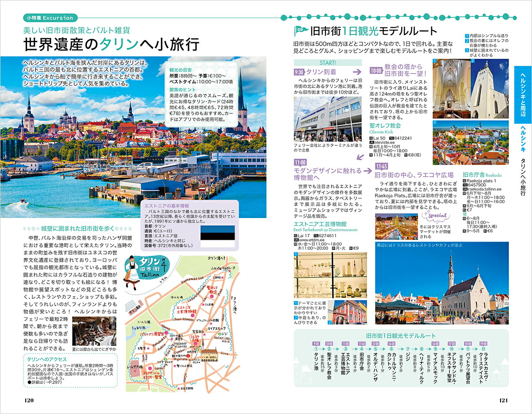Toggle the 11:45 time badge above ラエコヤ広場

point(381,166)
